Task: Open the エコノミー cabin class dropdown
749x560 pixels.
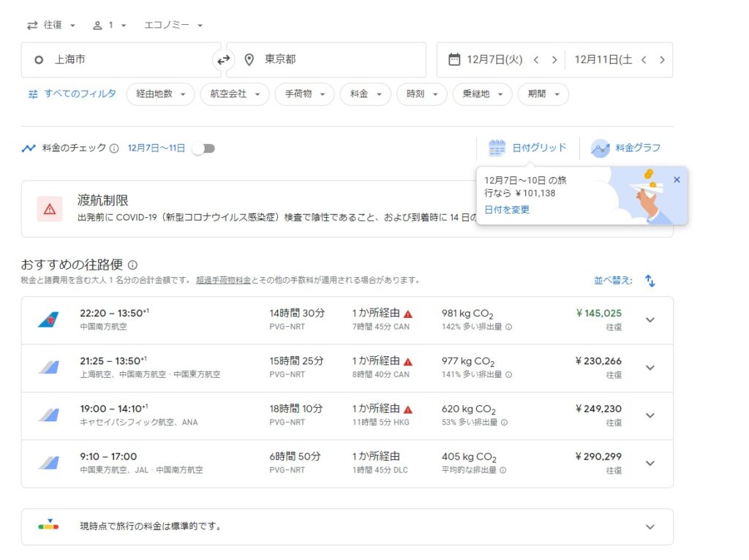Action: (x=173, y=25)
